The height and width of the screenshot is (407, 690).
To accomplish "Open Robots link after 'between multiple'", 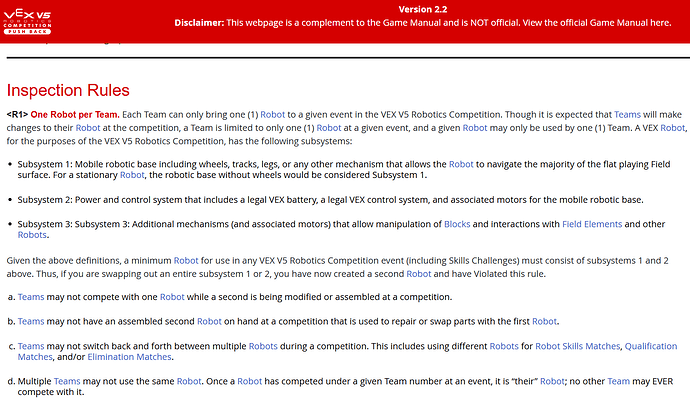I will [x=263, y=347].
